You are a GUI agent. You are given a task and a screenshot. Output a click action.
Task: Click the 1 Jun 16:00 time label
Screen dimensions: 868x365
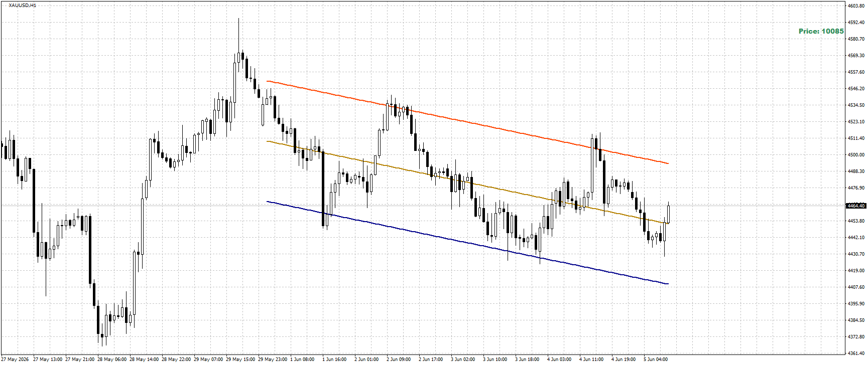tap(333, 359)
